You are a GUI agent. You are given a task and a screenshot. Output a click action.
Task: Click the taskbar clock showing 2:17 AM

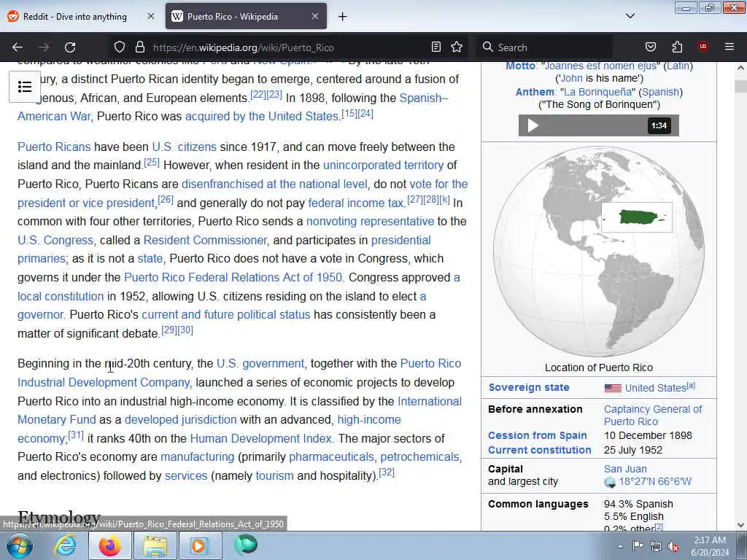710,546
